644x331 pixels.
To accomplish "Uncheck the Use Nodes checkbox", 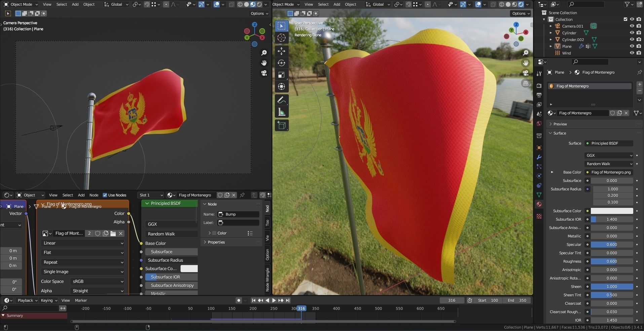I will (105, 195).
